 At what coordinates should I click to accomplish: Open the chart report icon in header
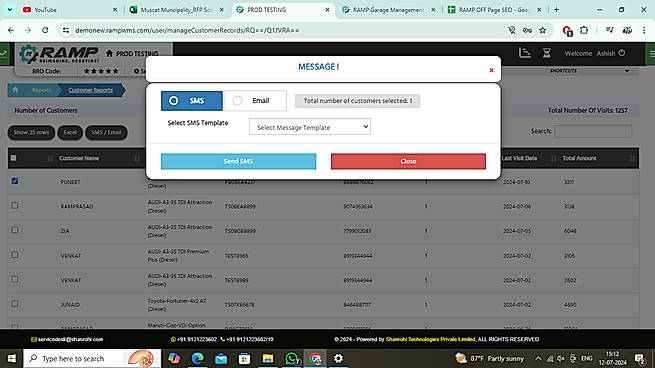[525, 53]
